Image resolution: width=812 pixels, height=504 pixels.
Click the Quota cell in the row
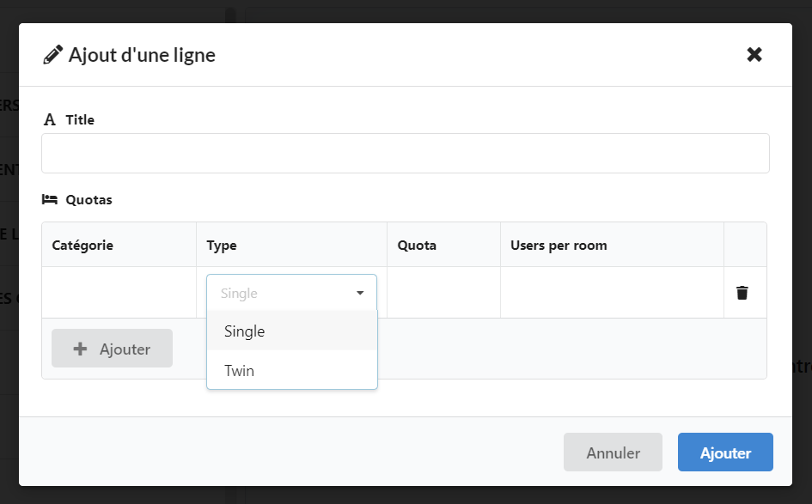tap(443, 293)
